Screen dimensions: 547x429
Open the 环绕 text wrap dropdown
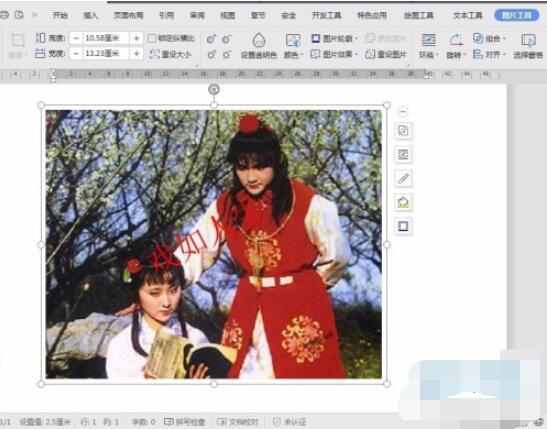(428, 55)
